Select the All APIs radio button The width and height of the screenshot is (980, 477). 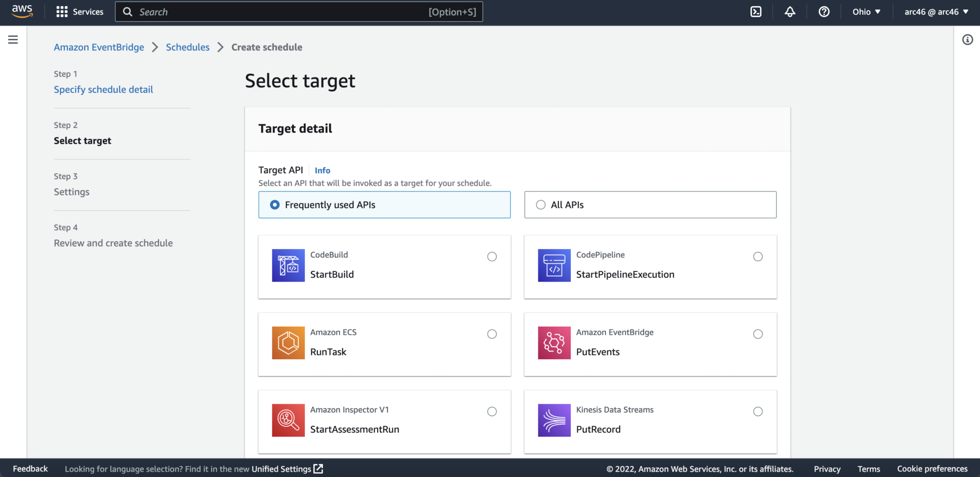[x=541, y=204]
